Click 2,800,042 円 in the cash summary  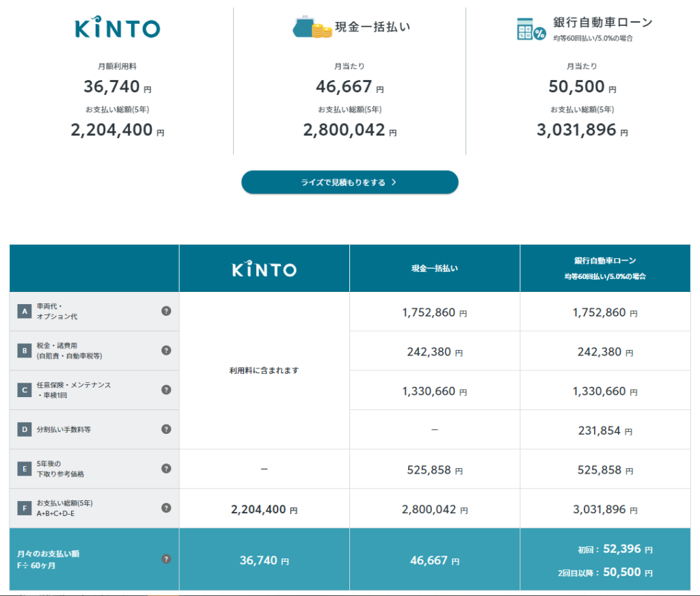[x=350, y=130]
